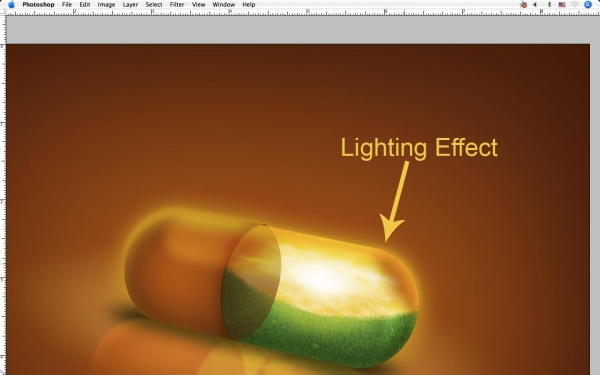
Task: Open the US flag input menu
Action: pyautogui.click(x=562, y=5)
